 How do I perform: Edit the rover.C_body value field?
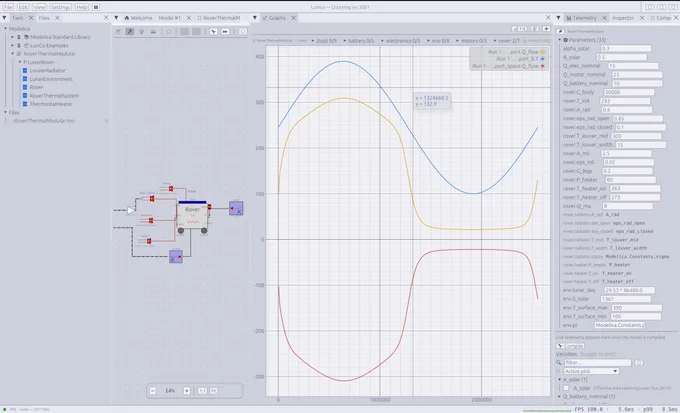click(629, 92)
